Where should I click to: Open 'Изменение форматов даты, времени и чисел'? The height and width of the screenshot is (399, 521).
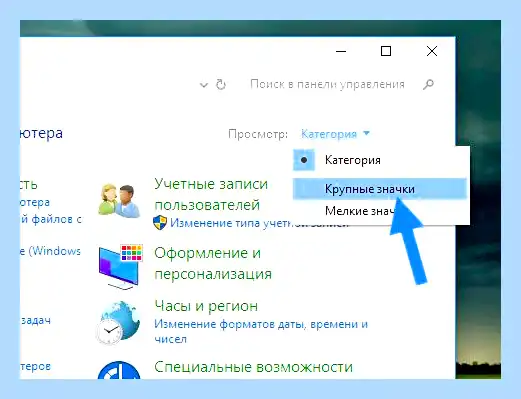(261, 331)
